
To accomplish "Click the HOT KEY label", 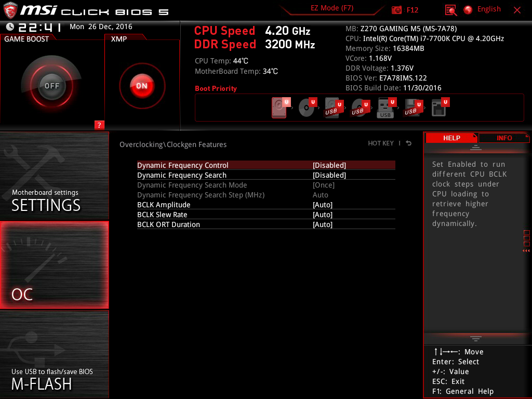I will click(x=381, y=143).
